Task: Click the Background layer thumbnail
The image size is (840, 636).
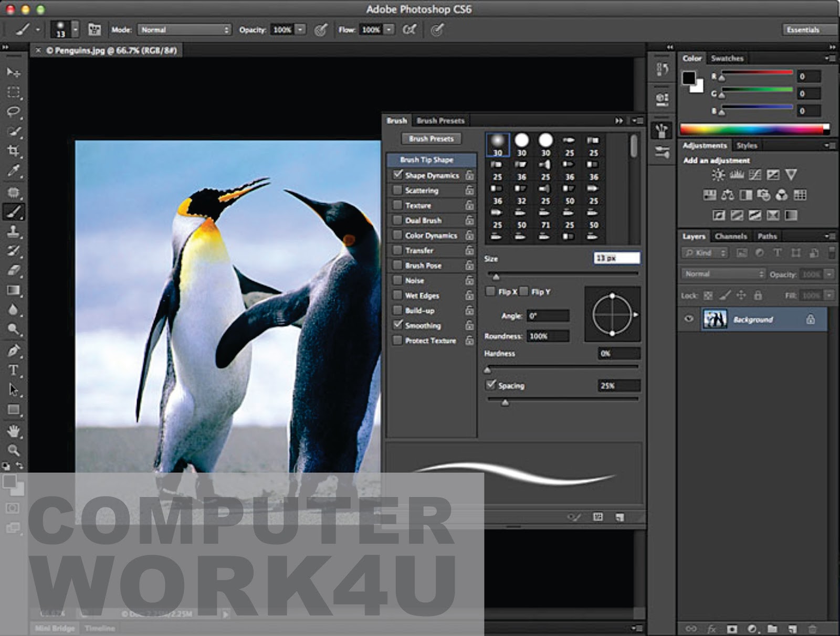Action: click(x=715, y=319)
